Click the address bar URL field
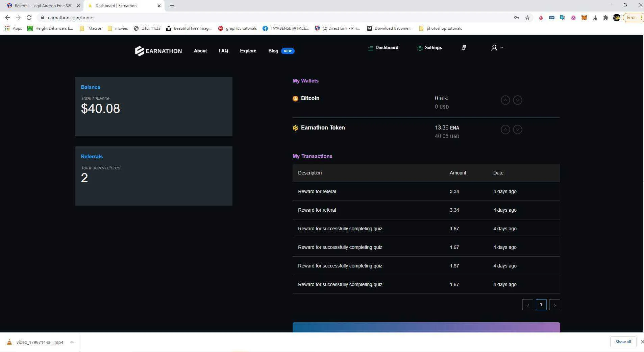Viewport: 644px width, 352px height. (277, 18)
